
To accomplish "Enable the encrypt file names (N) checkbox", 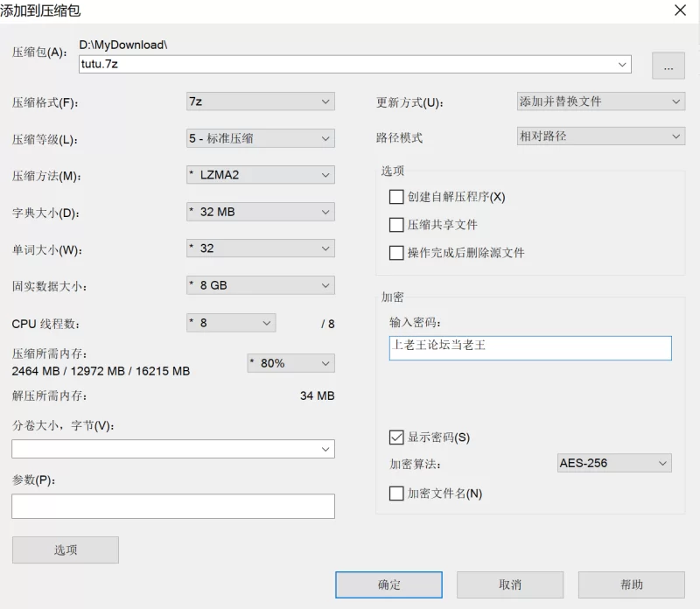I will tap(396, 493).
